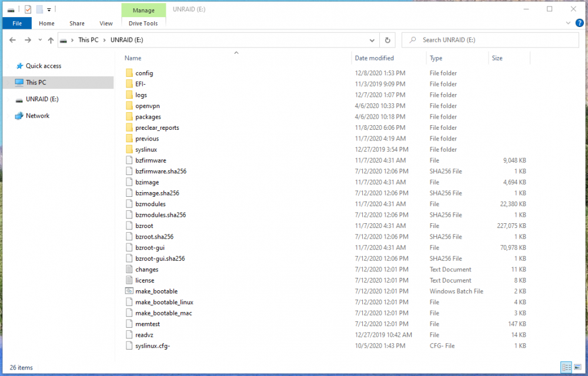Select Network in the navigation pane
The width and height of the screenshot is (588, 376).
[38, 116]
